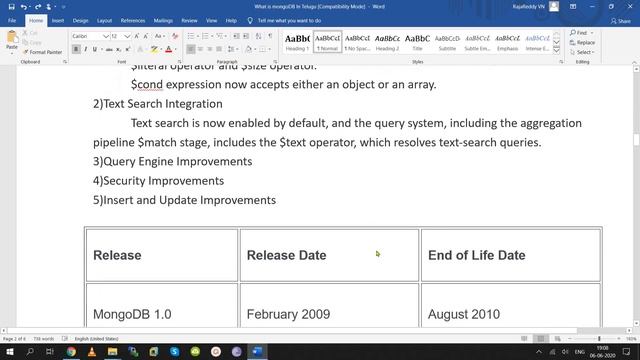Switch to Read Mode view
640x360 pixels.
pos(524,339)
